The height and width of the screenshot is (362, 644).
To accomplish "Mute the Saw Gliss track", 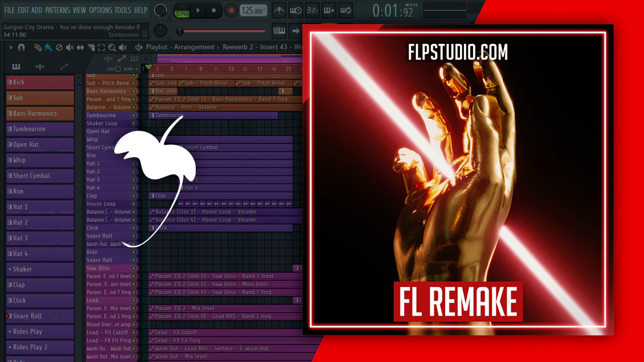I will point(133,268).
